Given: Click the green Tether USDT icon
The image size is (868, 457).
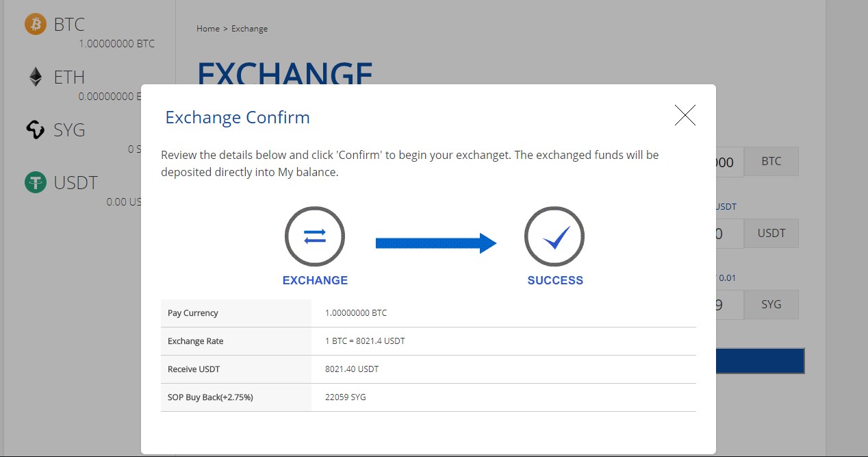Looking at the screenshot, I should pyautogui.click(x=35, y=182).
